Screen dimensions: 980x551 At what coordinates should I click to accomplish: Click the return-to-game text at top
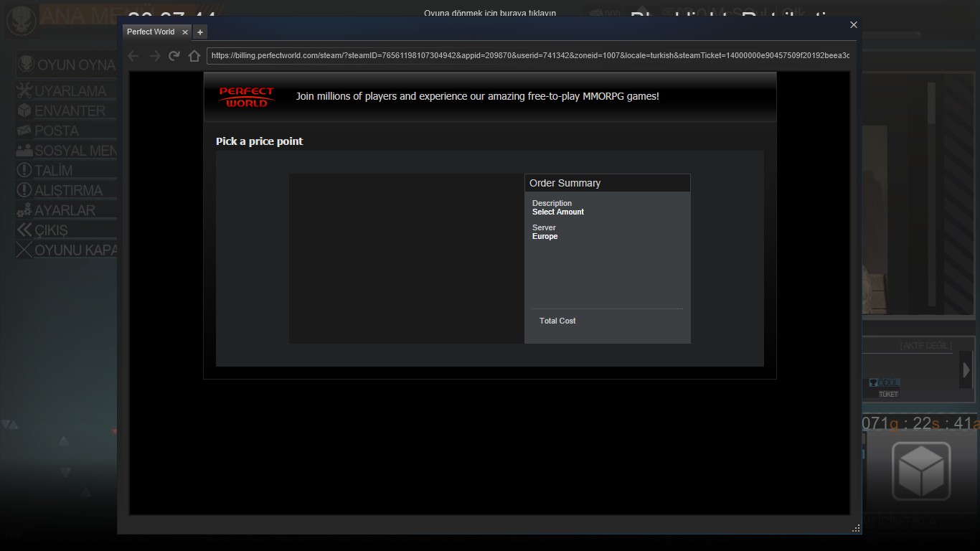tap(490, 13)
